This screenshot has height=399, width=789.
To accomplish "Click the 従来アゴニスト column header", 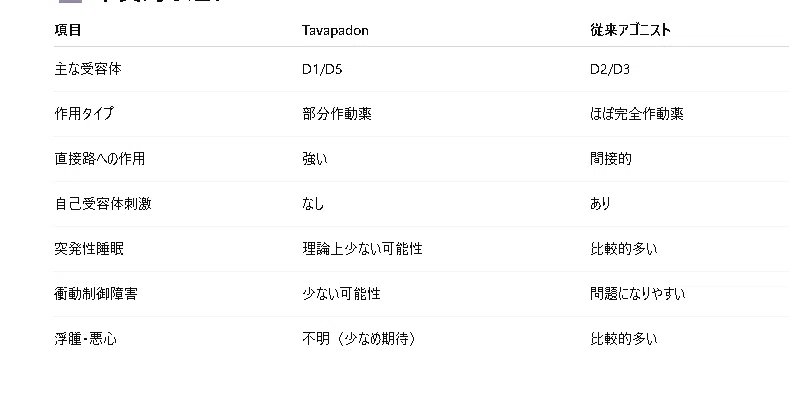I will [x=630, y=30].
